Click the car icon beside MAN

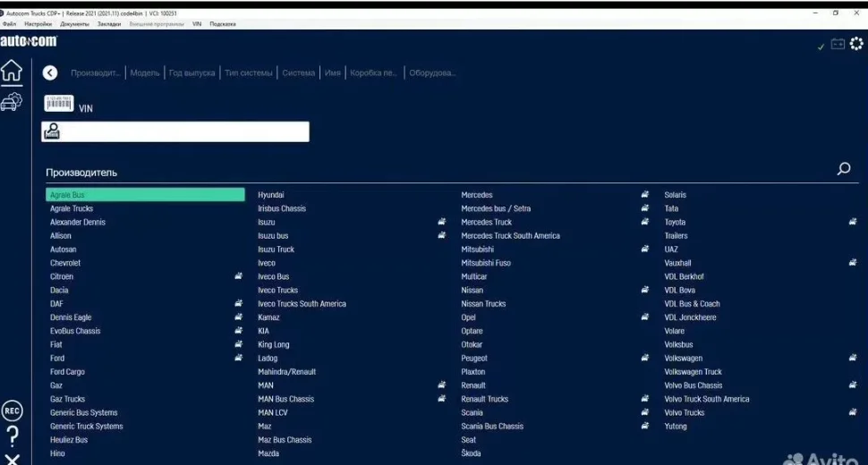tap(441, 385)
